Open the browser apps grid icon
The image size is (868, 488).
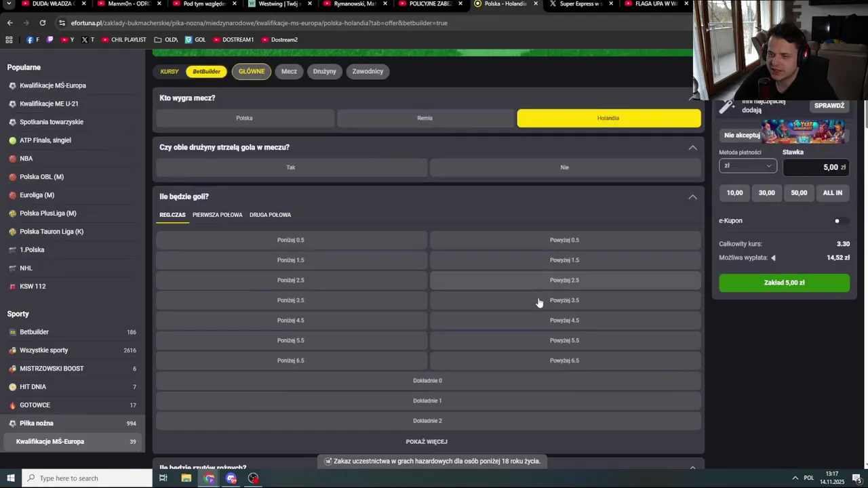(9, 40)
